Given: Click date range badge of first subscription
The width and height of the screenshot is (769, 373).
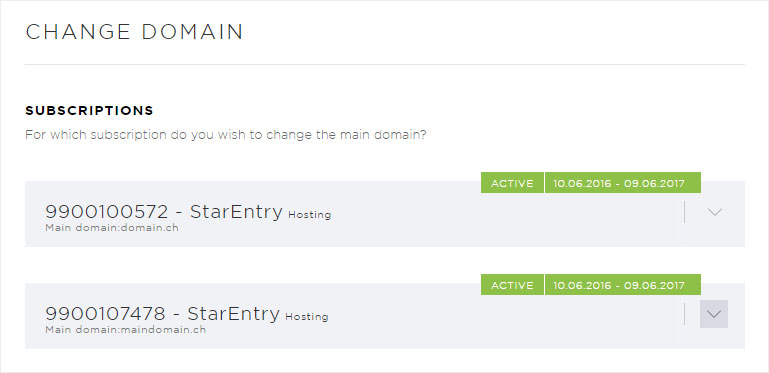Looking at the screenshot, I should click(623, 183).
